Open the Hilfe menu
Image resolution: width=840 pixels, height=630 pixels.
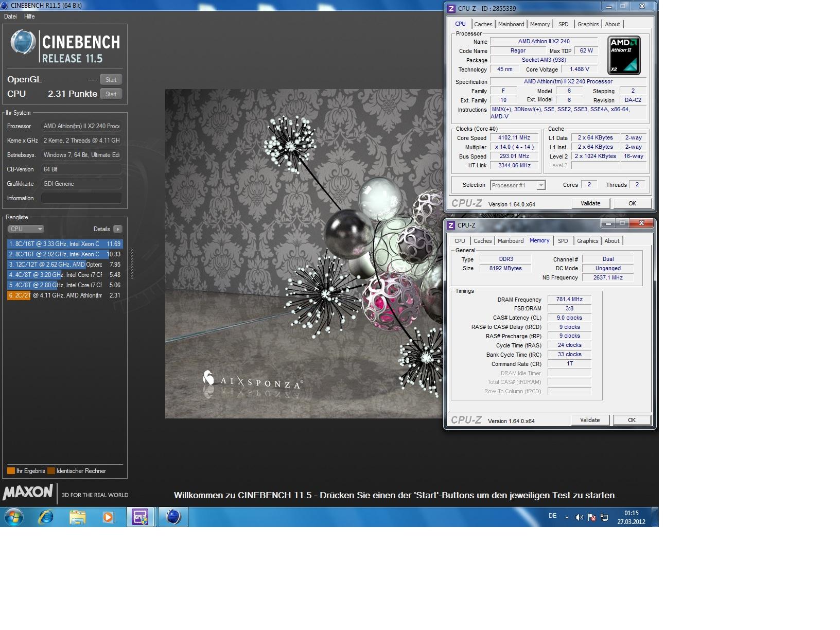(29, 16)
